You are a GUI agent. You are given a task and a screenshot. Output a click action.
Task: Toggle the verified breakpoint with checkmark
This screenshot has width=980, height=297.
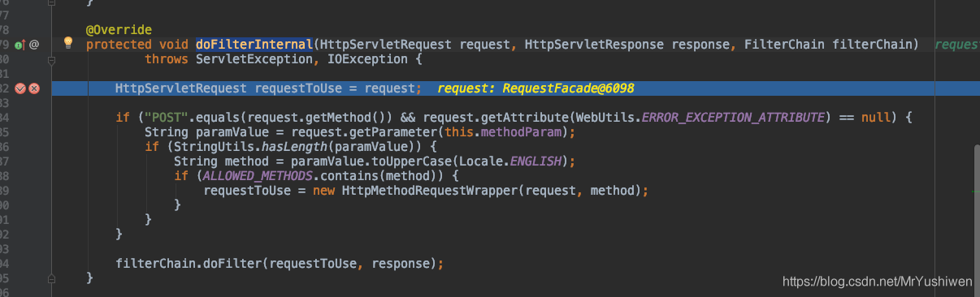[x=20, y=88]
